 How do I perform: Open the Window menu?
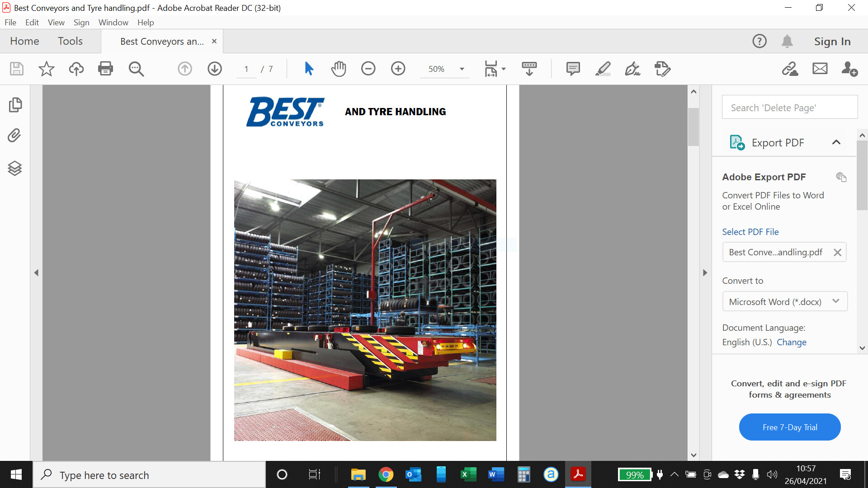coord(113,22)
